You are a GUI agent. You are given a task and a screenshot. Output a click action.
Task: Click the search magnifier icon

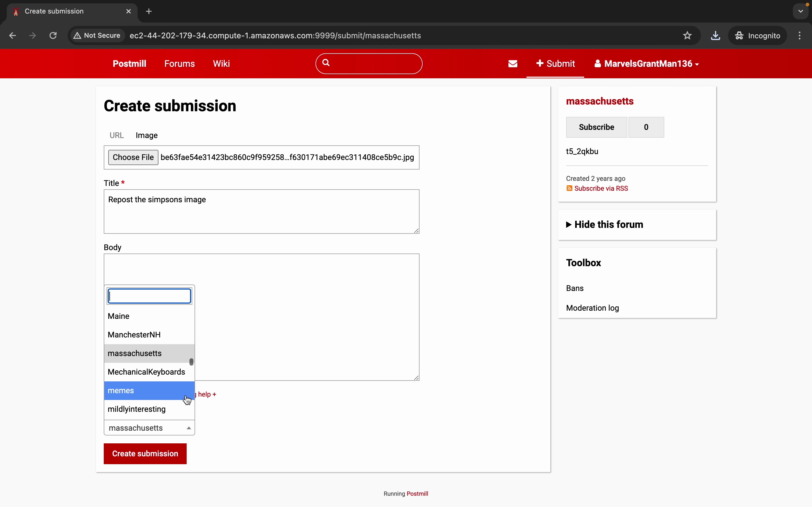tap(326, 63)
